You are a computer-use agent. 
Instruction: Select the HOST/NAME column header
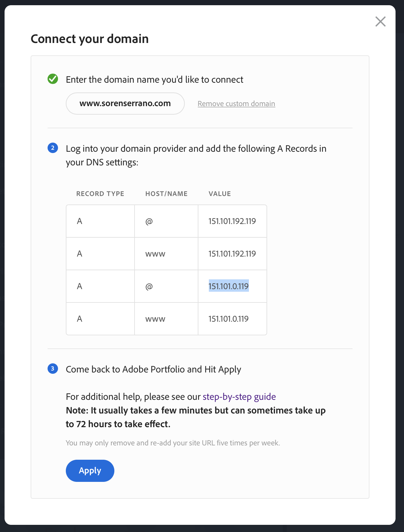(166, 193)
